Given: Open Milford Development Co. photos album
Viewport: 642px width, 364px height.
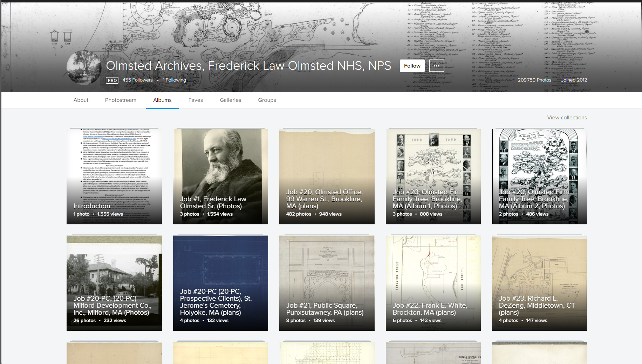Looking at the screenshot, I should click(114, 283).
